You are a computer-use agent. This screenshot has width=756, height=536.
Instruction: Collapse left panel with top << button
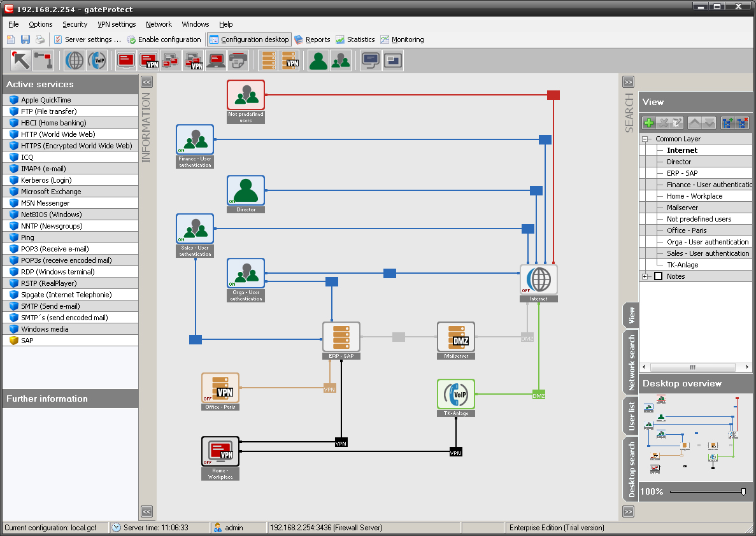146,81
